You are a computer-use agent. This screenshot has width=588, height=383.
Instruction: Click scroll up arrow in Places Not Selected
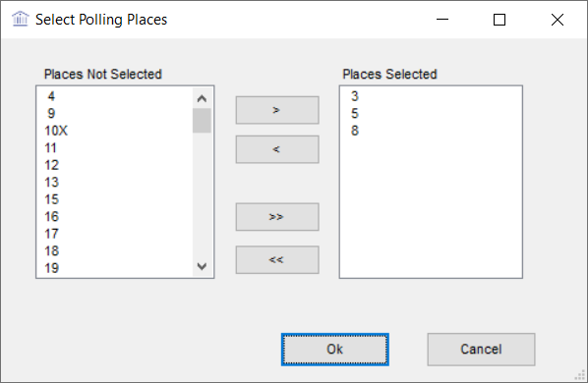point(202,98)
